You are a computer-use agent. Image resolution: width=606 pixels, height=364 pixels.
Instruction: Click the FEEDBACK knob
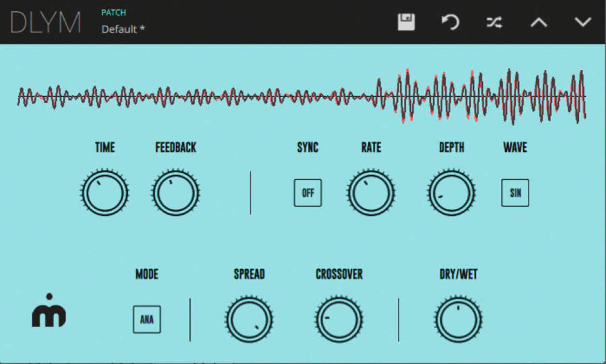pos(176,192)
